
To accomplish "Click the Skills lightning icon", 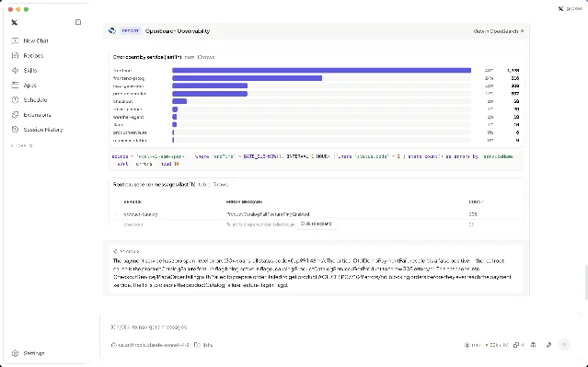I will [15, 71].
